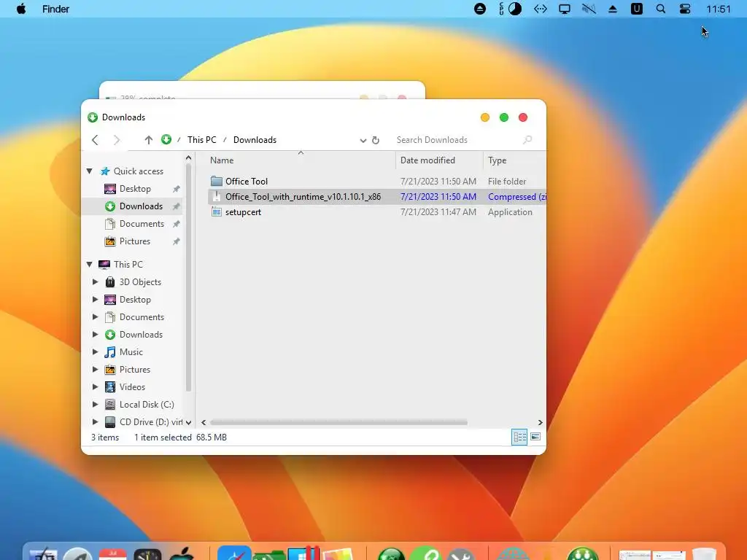Go up one folder level
Screen dimensions: 747x560
pos(149,140)
